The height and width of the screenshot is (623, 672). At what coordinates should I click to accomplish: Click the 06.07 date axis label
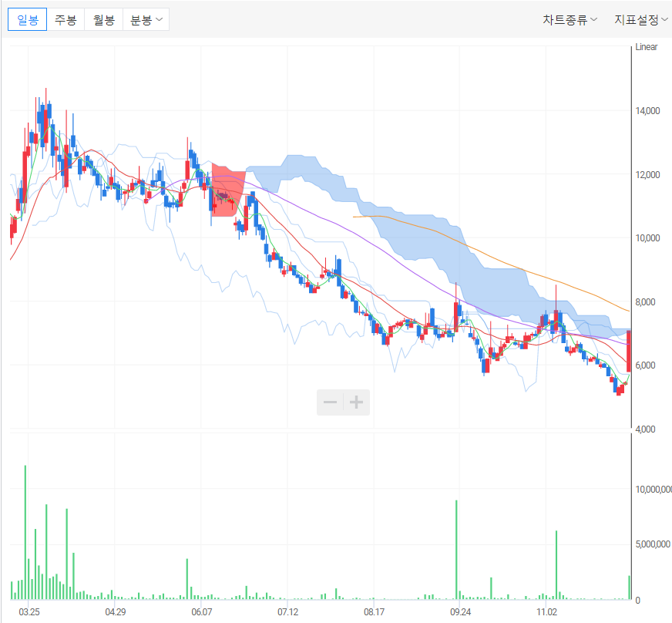click(201, 612)
